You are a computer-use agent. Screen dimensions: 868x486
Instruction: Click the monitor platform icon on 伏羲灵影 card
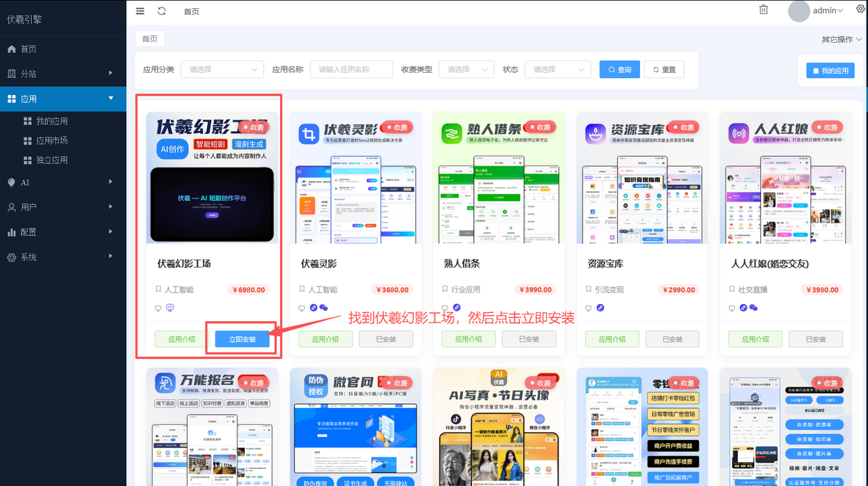pos(302,307)
